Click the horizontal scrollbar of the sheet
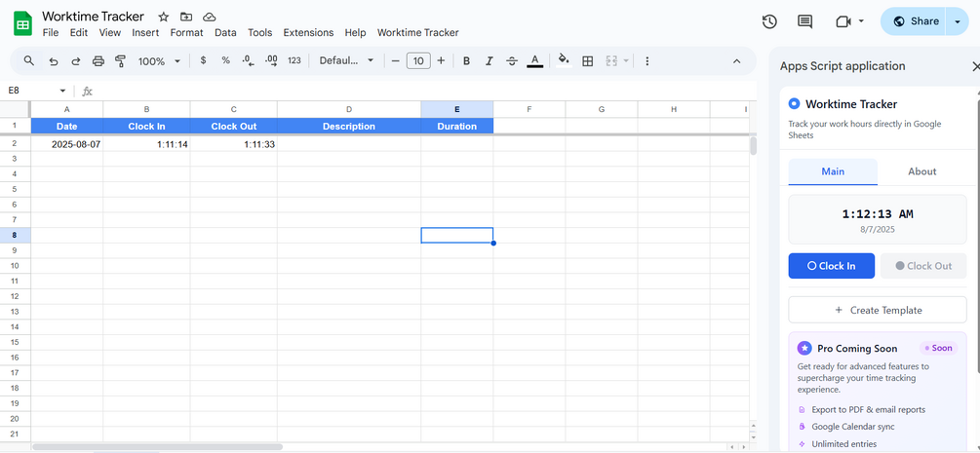 click(158, 447)
